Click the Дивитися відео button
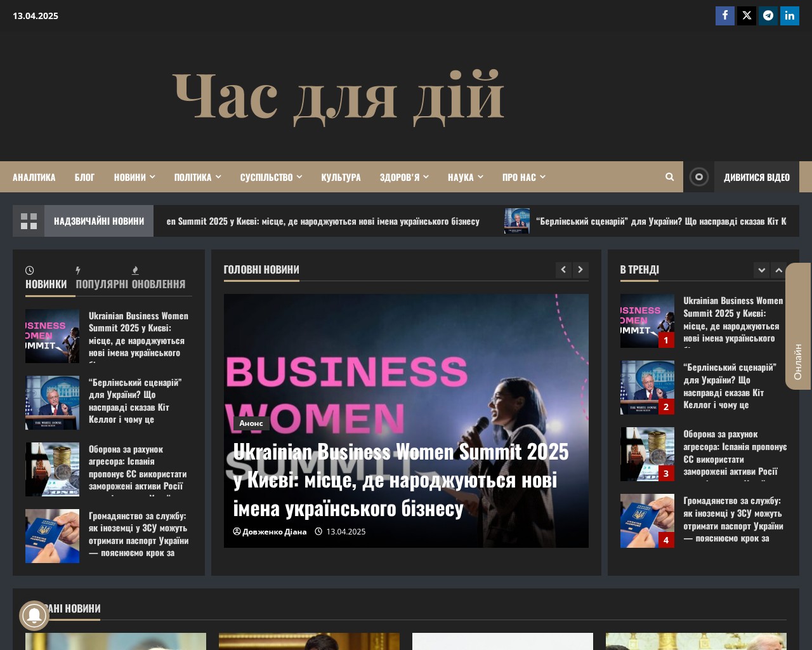812x650 pixels. 757,177
